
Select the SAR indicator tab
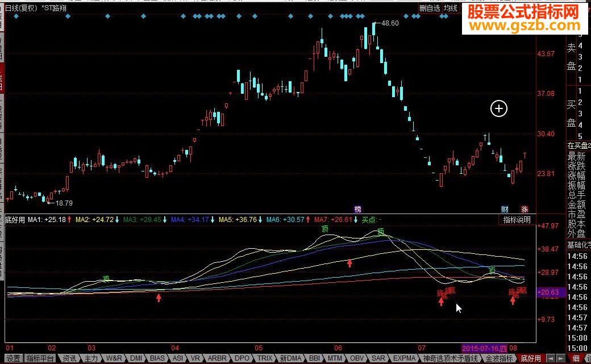(x=378, y=358)
